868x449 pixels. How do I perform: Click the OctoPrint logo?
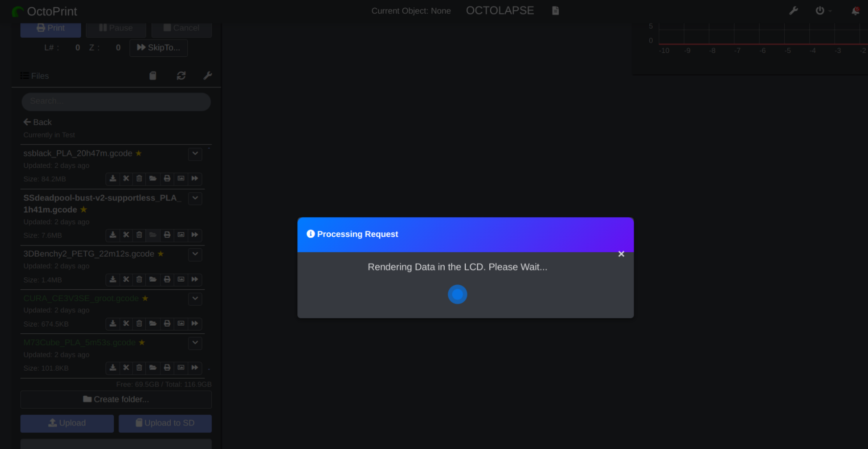point(45,11)
